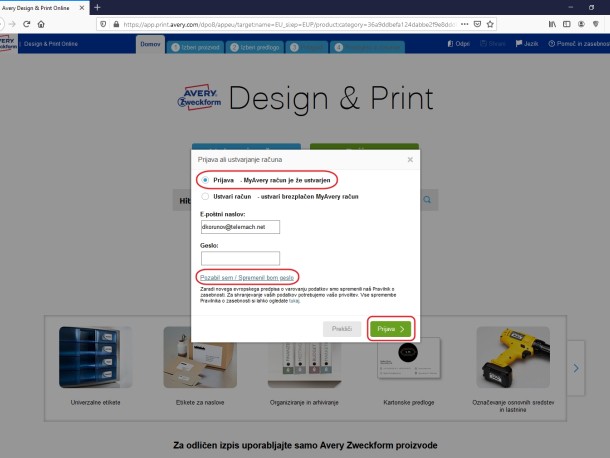Open Pozabil sem / Spremenil bom geslo link
Image resolution: width=610 pixels, height=458 pixels.
pyautogui.click(x=247, y=277)
